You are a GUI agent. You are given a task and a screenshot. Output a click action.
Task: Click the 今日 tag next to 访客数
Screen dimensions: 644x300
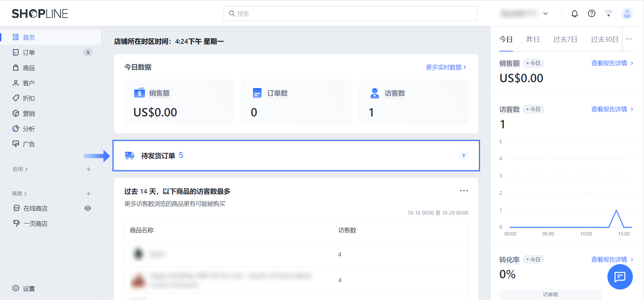click(x=534, y=109)
